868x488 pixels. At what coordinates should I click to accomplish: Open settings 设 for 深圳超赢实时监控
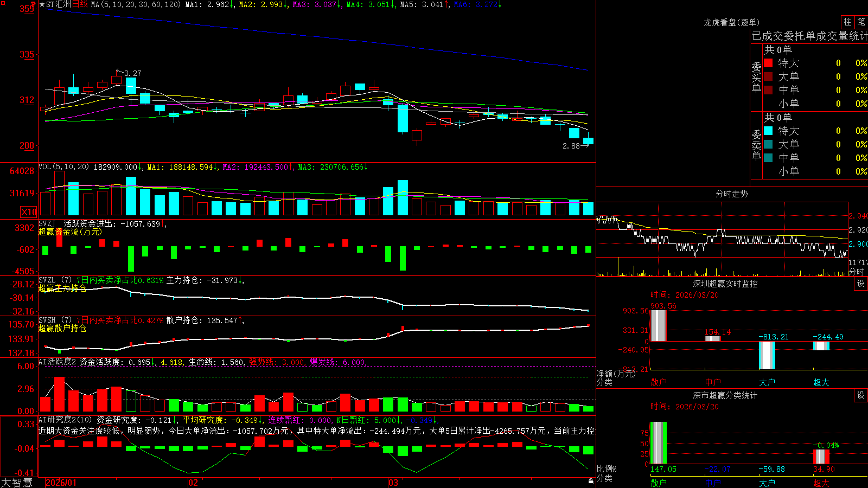pyautogui.click(x=861, y=284)
